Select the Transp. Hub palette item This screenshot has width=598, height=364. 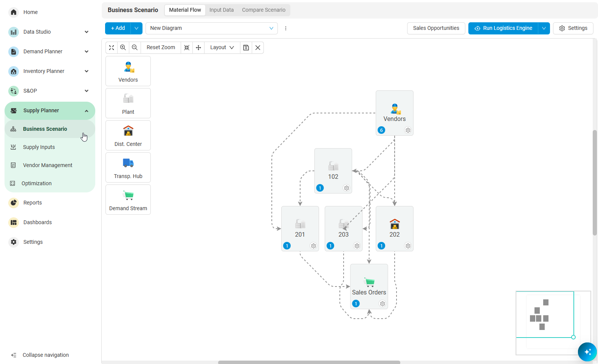pyautogui.click(x=128, y=167)
